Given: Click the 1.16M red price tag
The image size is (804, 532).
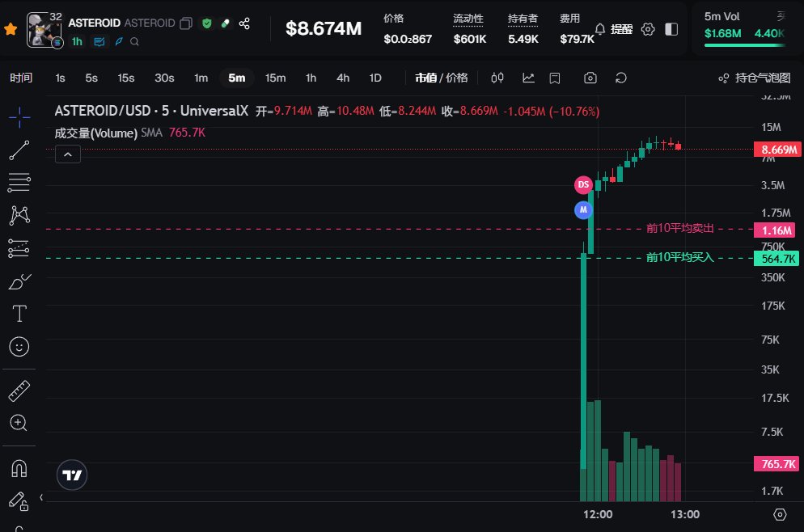Looking at the screenshot, I should (774, 230).
